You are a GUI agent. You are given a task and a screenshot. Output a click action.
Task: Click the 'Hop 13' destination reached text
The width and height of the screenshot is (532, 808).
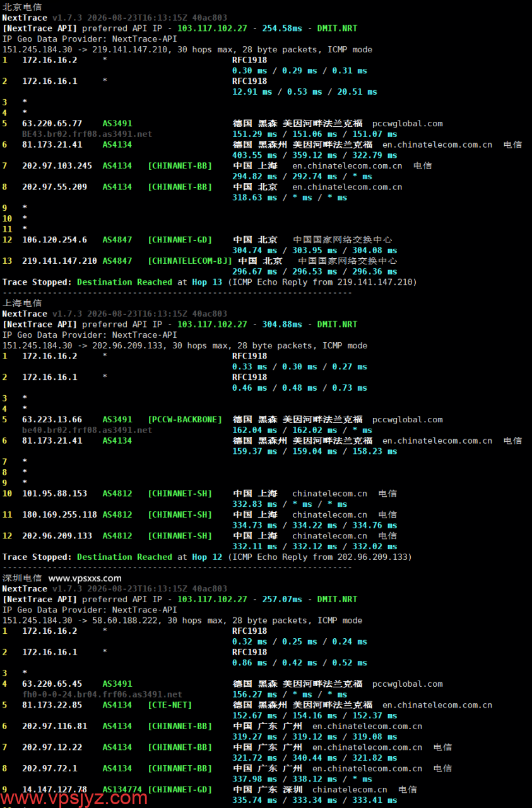[x=208, y=282]
